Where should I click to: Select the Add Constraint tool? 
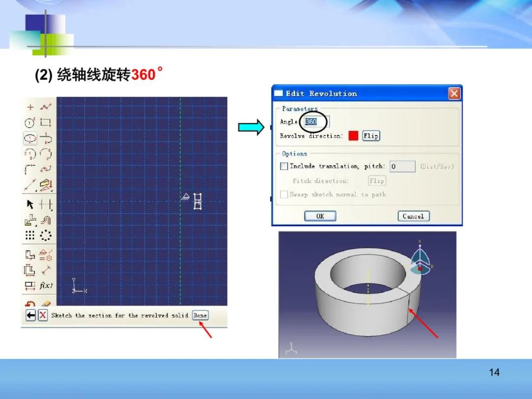[46, 255]
